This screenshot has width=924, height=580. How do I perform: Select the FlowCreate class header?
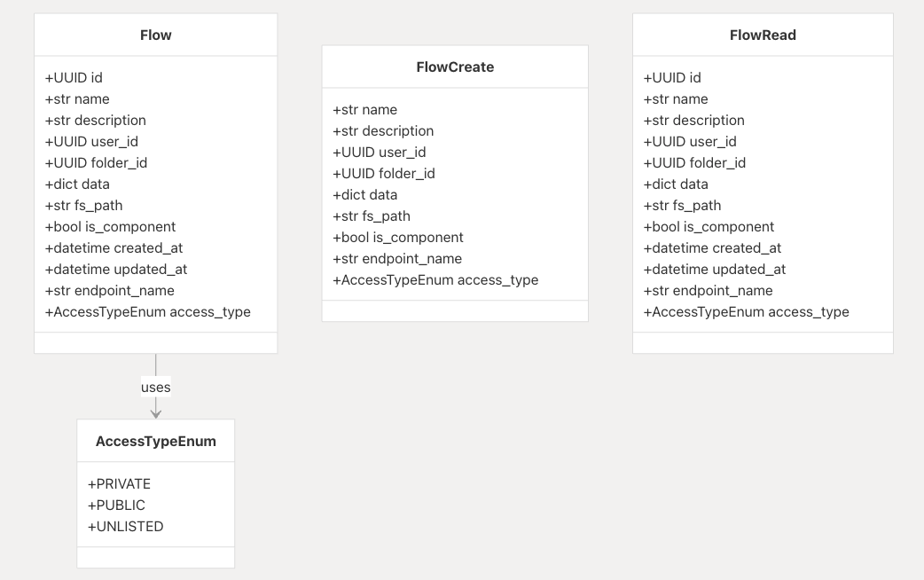(455, 67)
